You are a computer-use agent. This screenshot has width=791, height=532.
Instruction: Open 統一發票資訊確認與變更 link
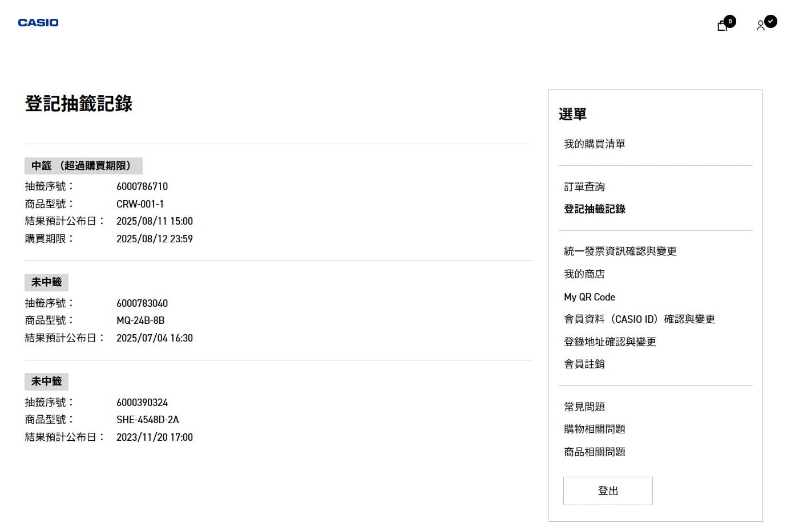[620, 251]
